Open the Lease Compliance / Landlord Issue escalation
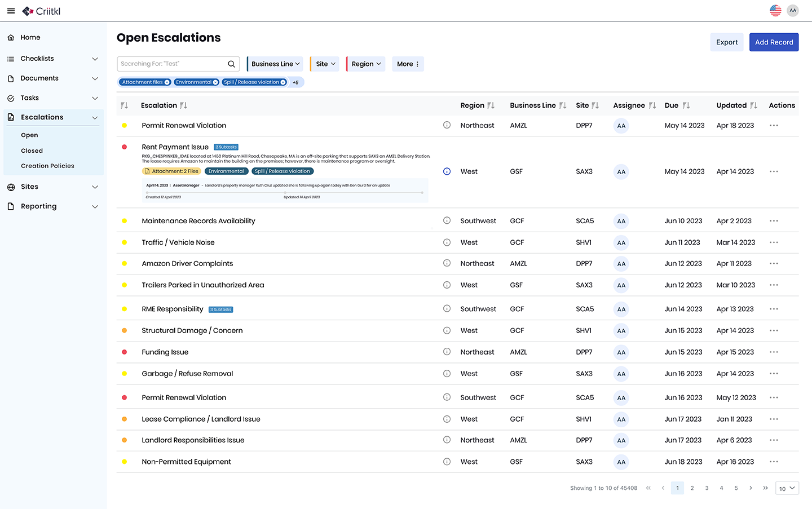The width and height of the screenshot is (812, 509). click(x=201, y=419)
